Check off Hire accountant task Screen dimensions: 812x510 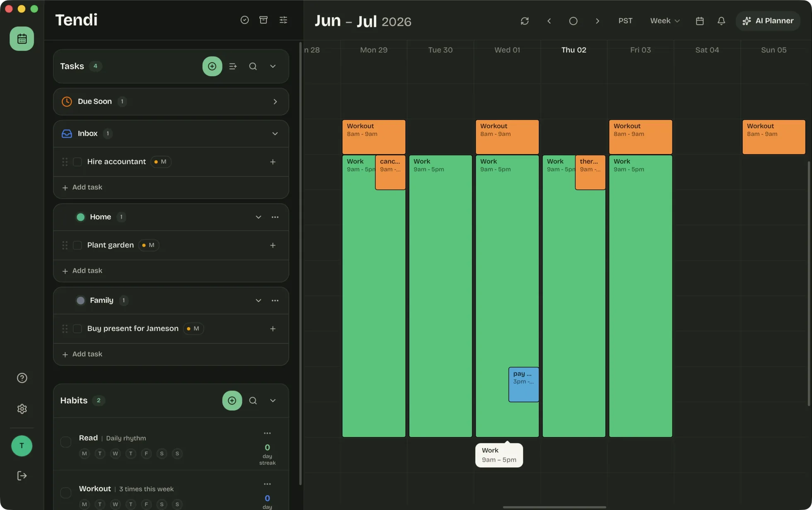[77, 162]
